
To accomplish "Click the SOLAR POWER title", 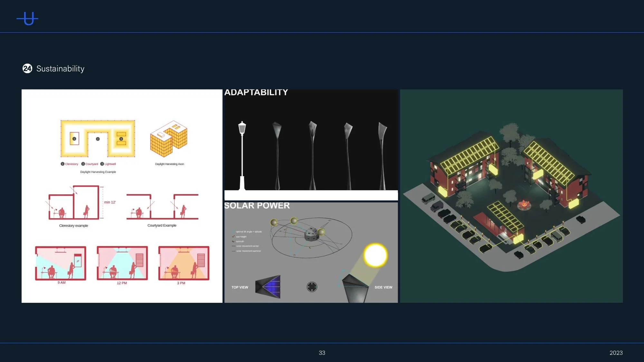I will coord(257,206).
